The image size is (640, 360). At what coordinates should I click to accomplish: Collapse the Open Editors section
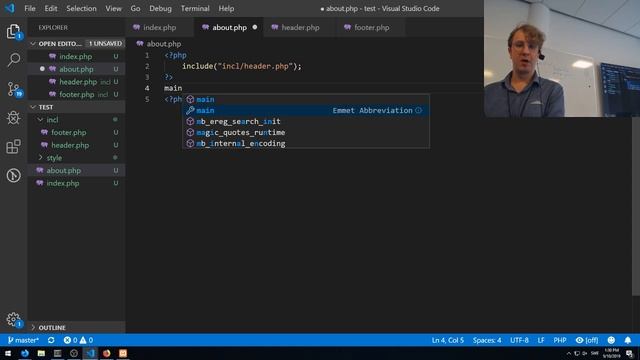[76, 44]
